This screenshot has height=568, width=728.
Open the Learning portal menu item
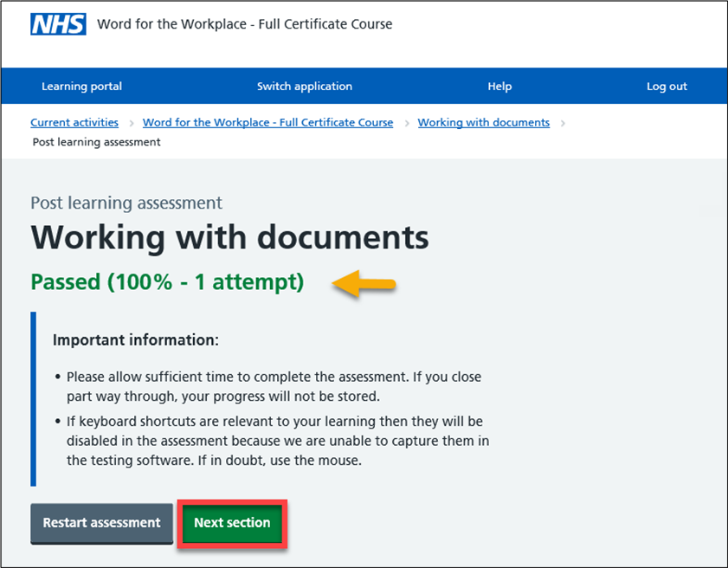pyautogui.click(x=81, y=87)
